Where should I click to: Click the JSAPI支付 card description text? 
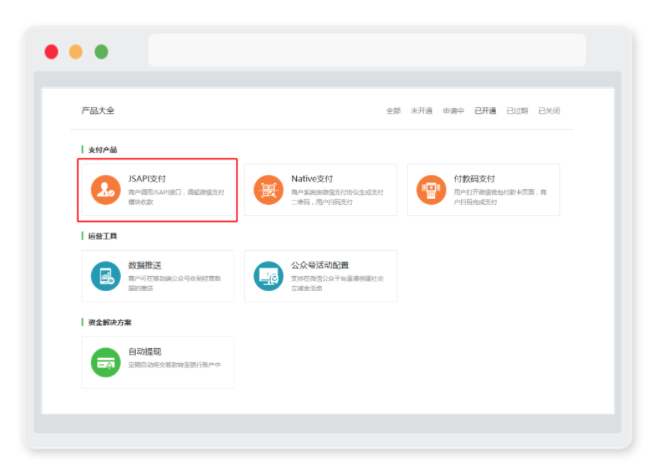(x=176, y=197)
